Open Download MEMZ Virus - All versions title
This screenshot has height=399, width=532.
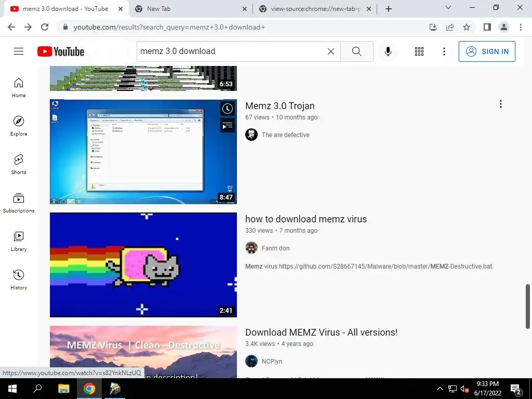pos(321,332)
